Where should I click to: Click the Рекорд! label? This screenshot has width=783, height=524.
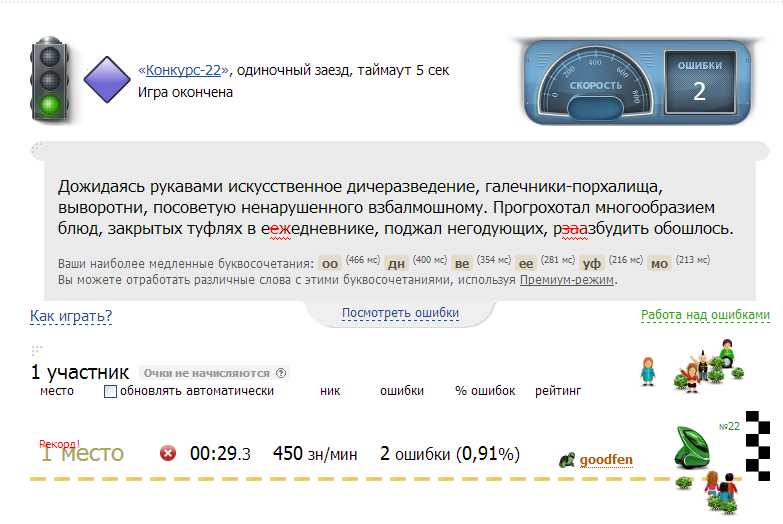pos(59,444)
